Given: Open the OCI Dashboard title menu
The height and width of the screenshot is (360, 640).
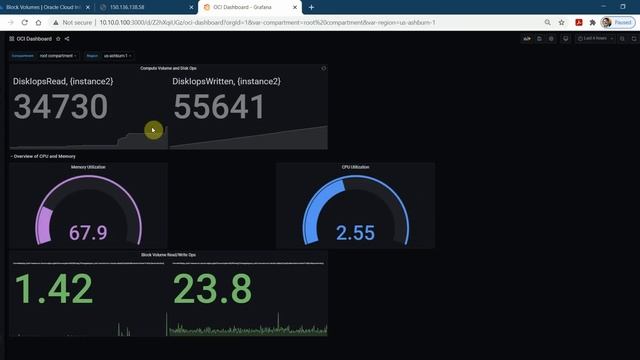Looking at the screenshot, I should 34,39.
